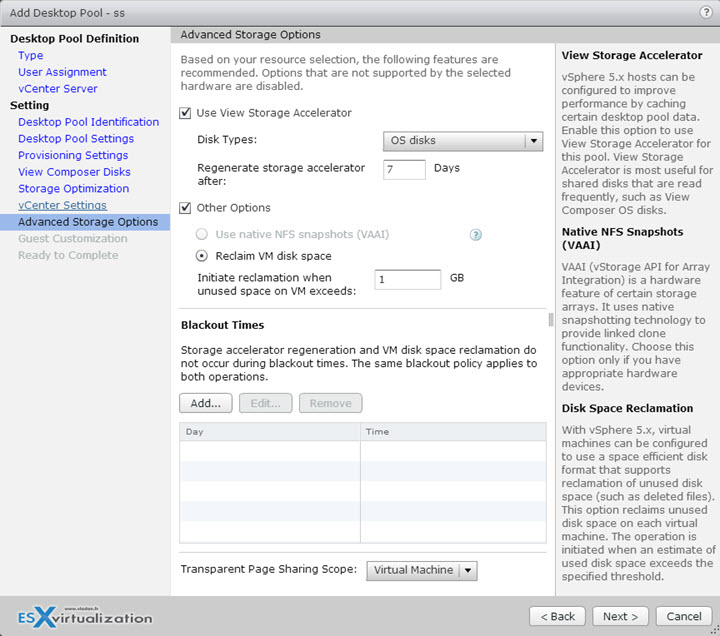720x636 pixels.
Task: Toggle the Other Options checkbox
Action: pos(185,208)
